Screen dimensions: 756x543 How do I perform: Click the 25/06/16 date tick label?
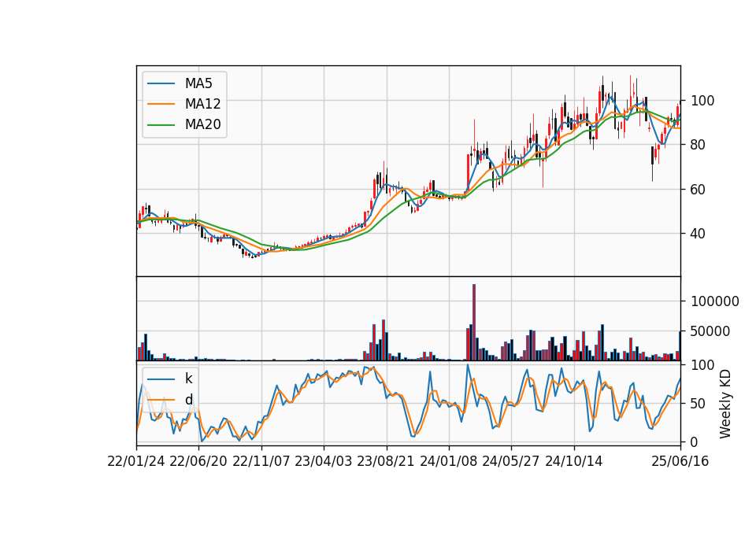click(x=680, y=461)
